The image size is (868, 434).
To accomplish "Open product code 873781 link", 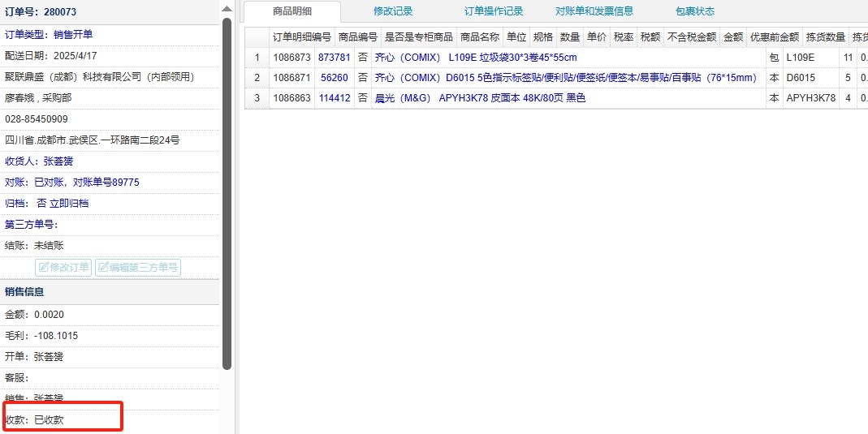I will coord(335,57).
